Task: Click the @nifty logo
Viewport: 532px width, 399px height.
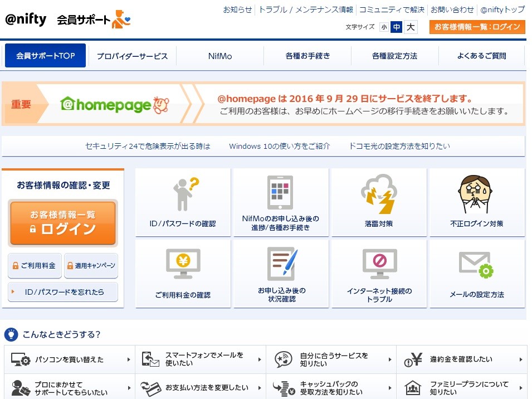Action: click(x=26, y=19)
